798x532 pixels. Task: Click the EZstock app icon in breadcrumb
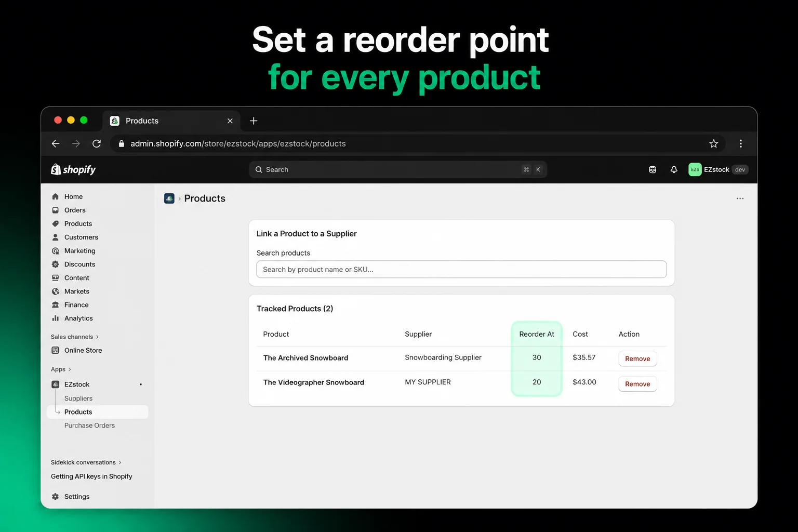click(x=169, y=198)
